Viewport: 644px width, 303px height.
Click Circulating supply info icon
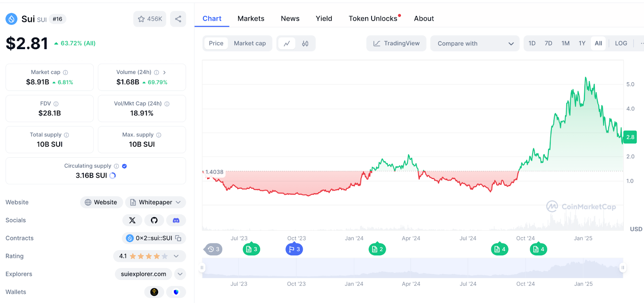(x=116, y=166)
